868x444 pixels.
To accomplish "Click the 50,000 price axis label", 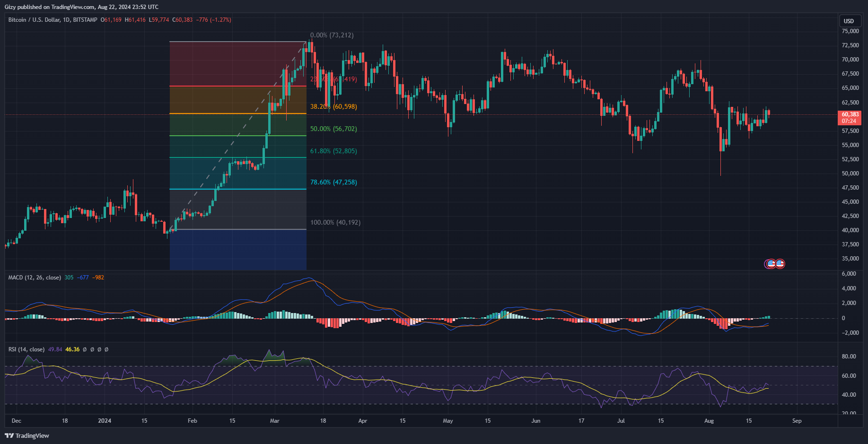I will [x=850, y=174].
